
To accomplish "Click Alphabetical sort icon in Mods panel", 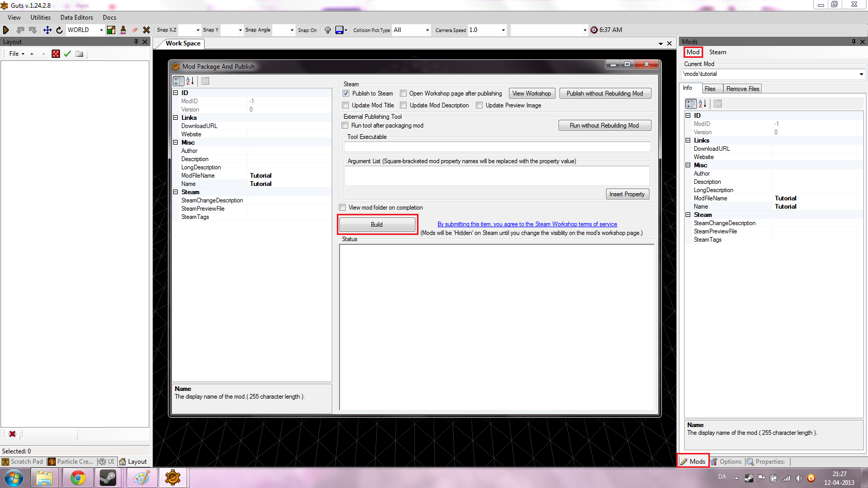I will (x=703, y=104).
